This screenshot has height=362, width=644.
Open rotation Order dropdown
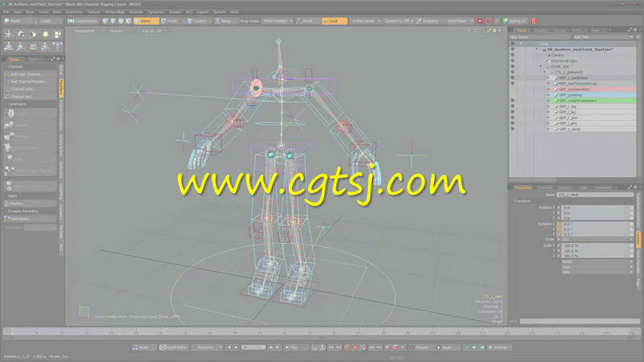pyautogui.click(x=597, y=239)
